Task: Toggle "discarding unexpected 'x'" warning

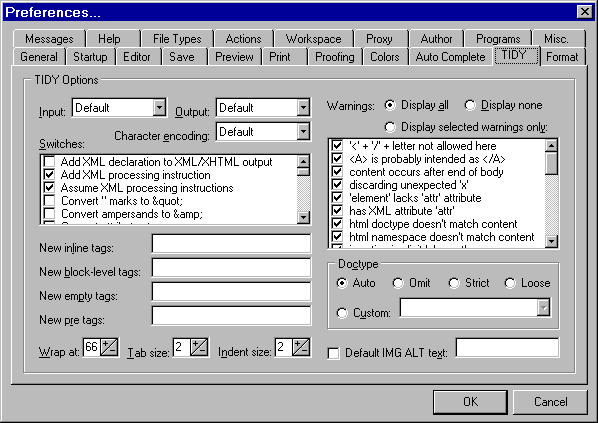Action: tap(337, 185)
